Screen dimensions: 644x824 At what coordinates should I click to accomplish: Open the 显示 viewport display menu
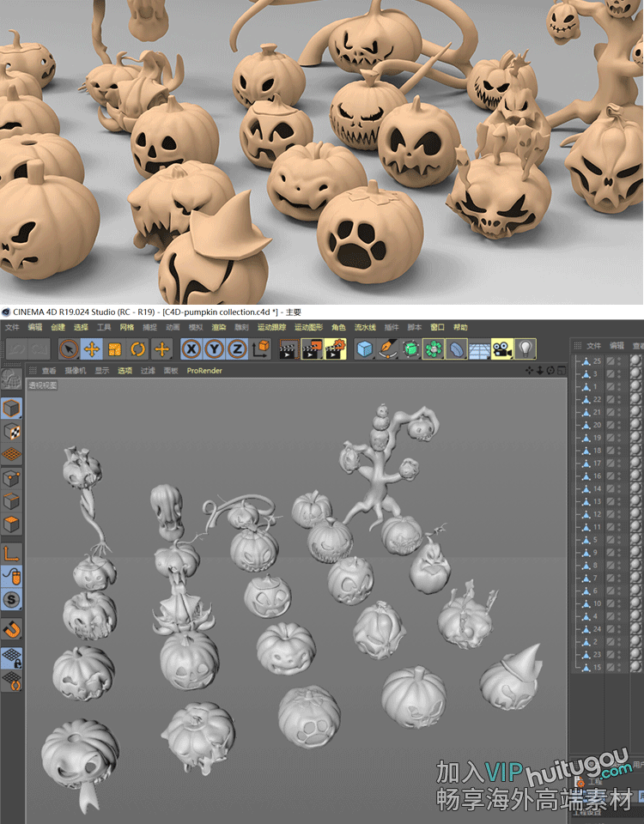tap(102, 371)
